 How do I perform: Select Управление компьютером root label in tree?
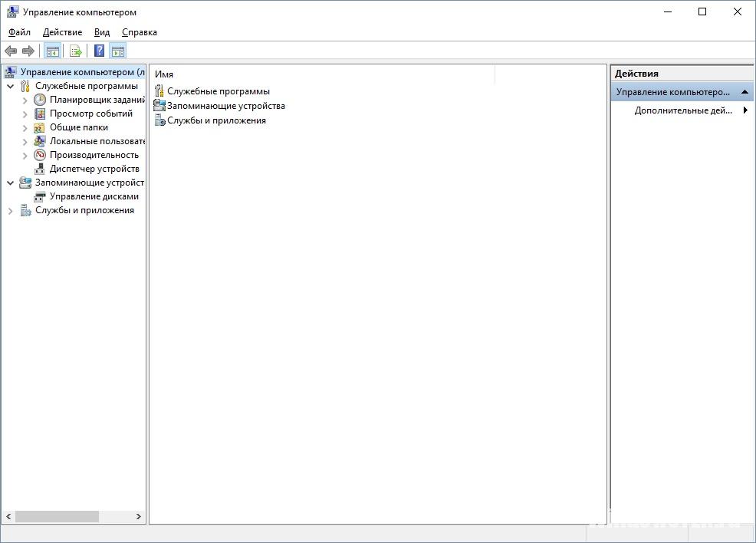coord(83,72)
